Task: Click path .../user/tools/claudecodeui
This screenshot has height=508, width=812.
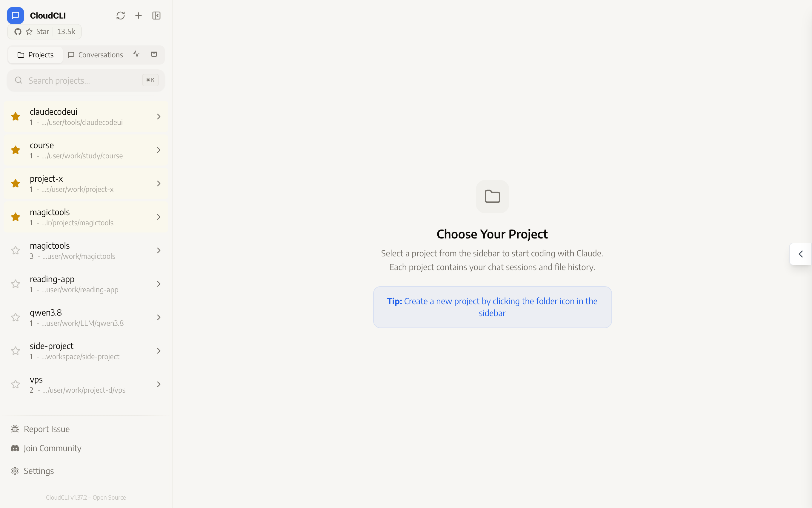Action: click(x=82, y=122)
